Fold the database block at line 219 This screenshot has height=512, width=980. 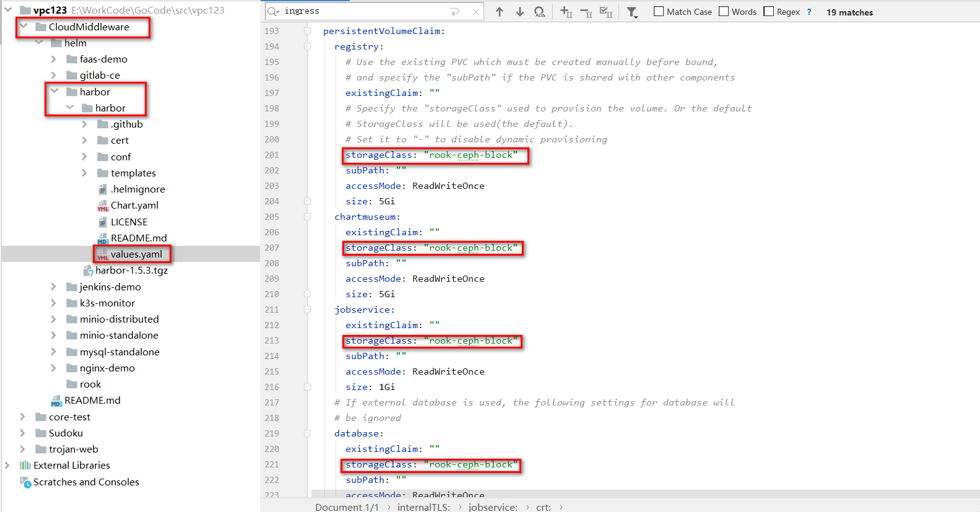307,433
